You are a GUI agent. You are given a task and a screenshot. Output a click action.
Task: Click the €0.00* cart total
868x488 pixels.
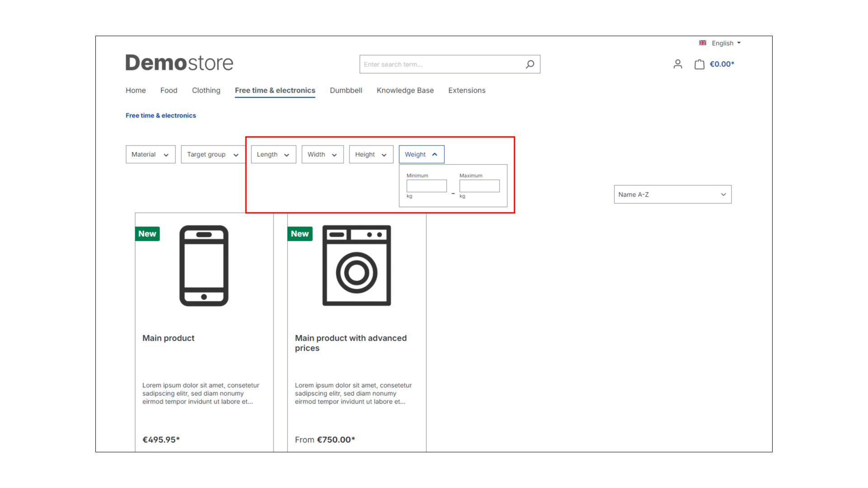click(x=722, y=64)
